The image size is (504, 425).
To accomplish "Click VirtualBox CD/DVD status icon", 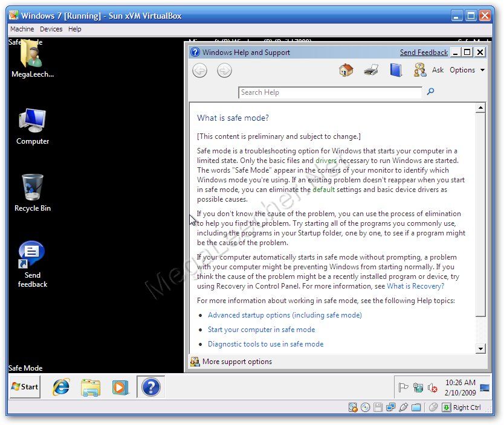I will [x=365, y=407].
